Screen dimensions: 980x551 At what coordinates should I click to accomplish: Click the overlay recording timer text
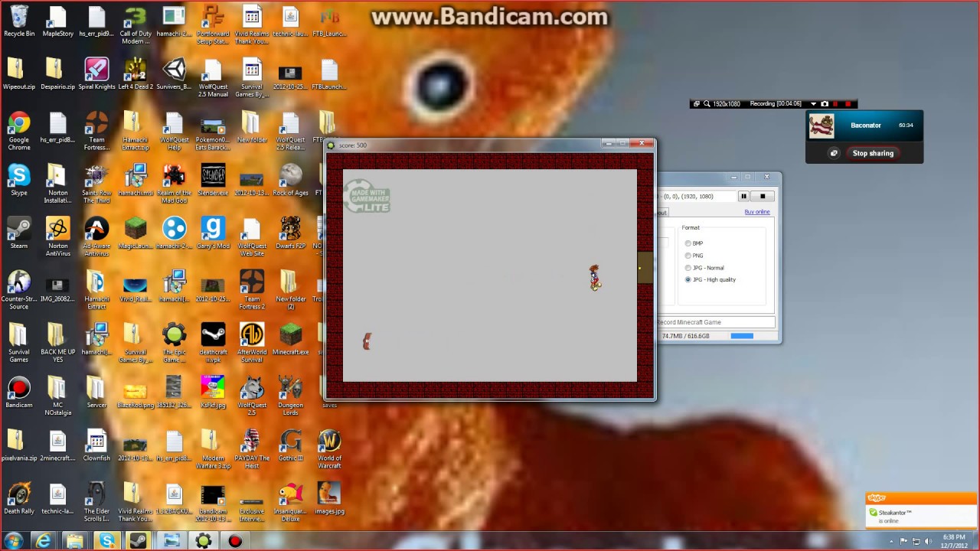pos(776,104)
